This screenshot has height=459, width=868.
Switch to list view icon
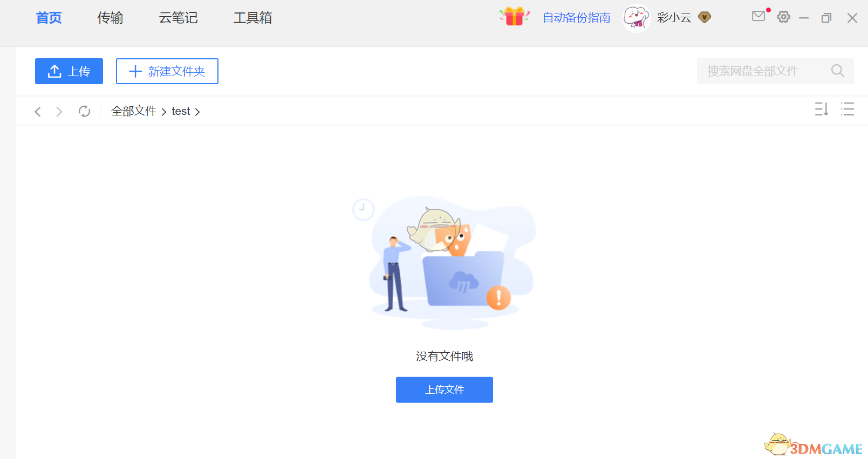pyautogui.click(x=848, y=109)
